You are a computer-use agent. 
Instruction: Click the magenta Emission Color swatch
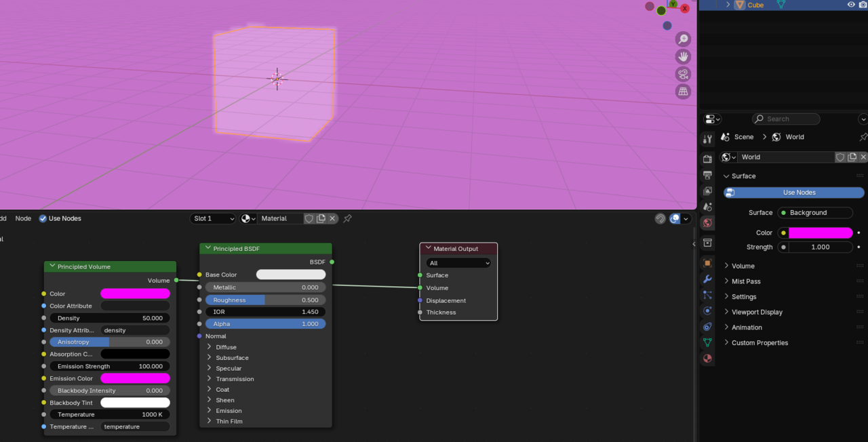pyautogui.click(x=135, y=378)
